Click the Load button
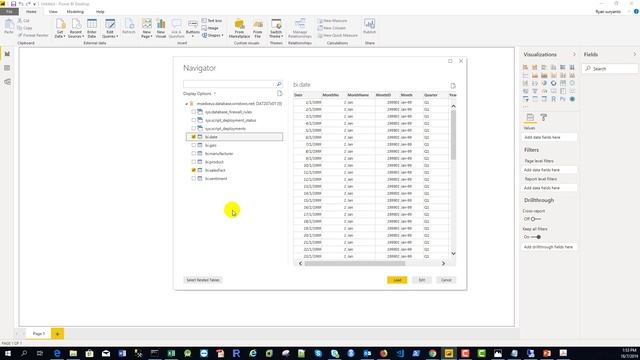 pyautogui.click(x=397, y=280)
